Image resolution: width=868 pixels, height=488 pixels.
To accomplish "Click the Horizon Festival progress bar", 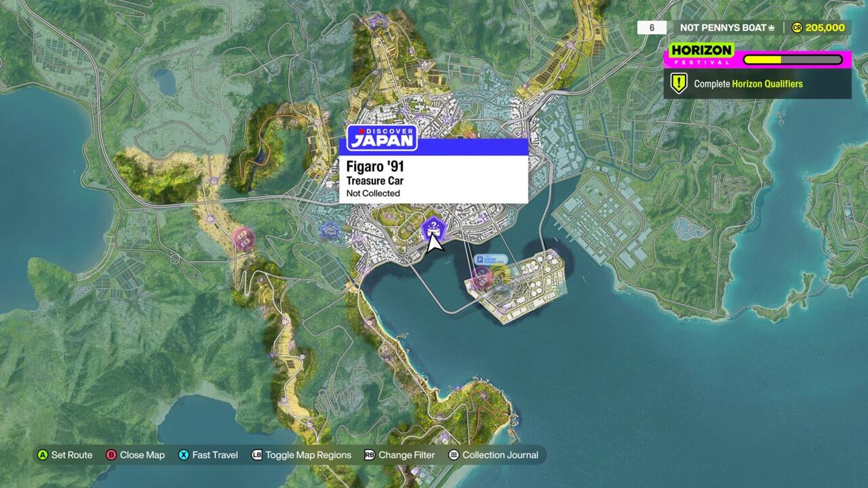I will coord(793,60).
